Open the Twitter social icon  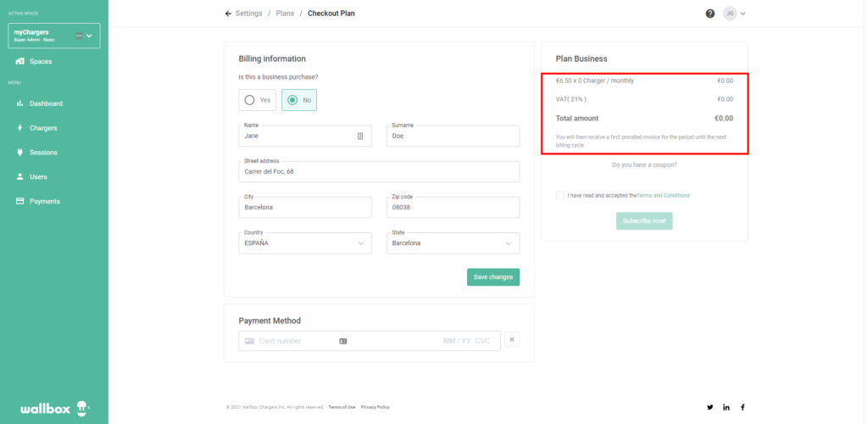[x=710, y=407]
